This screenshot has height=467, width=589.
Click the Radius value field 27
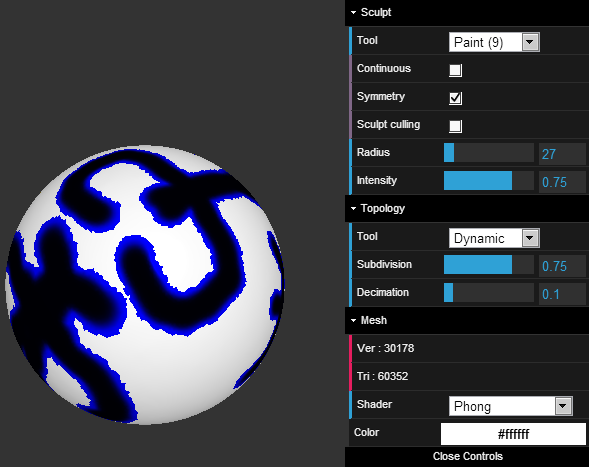click(x=562, y=154)
